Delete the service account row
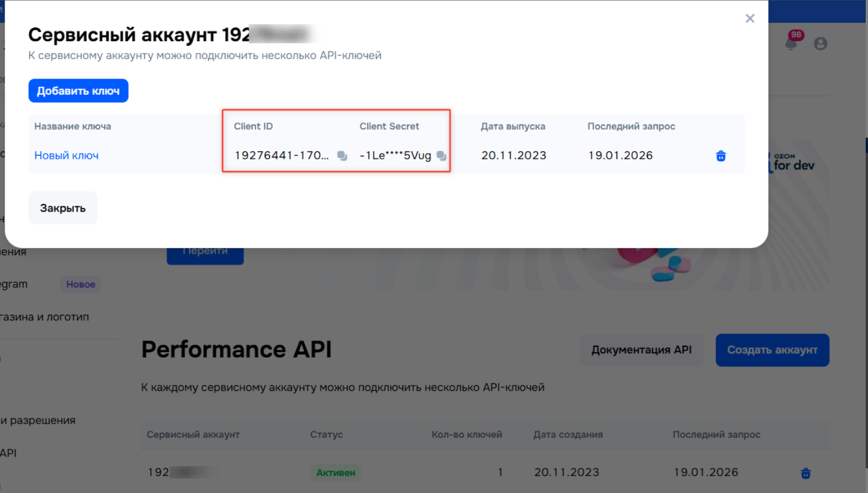Viewport: 868px width, 493px height. (806, 473)
